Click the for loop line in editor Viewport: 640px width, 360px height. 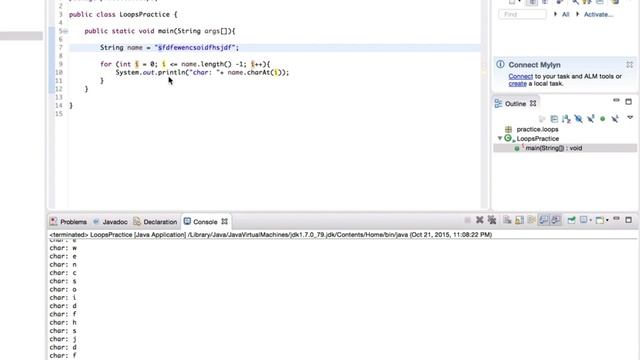point(185,64)
